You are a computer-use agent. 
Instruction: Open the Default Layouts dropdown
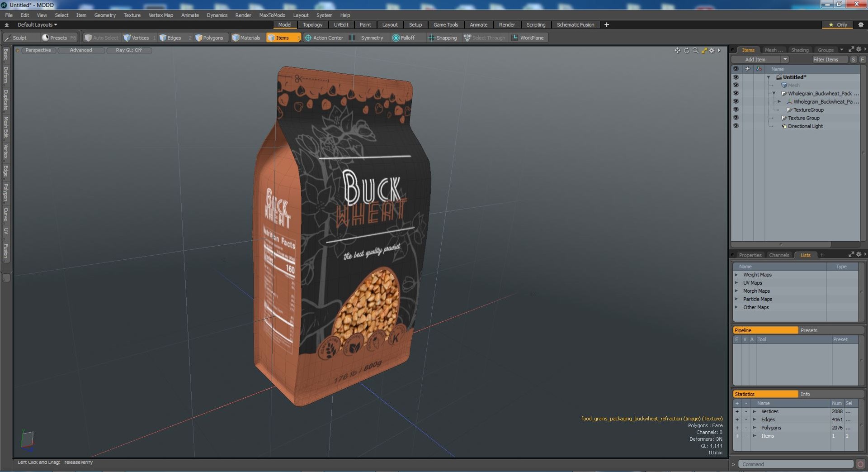pos(37,25)
